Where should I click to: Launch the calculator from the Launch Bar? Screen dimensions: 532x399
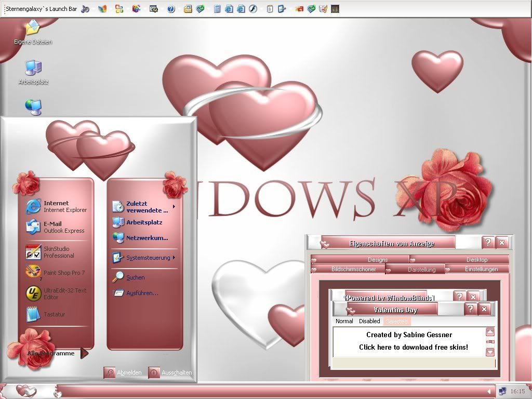[217, 9]
